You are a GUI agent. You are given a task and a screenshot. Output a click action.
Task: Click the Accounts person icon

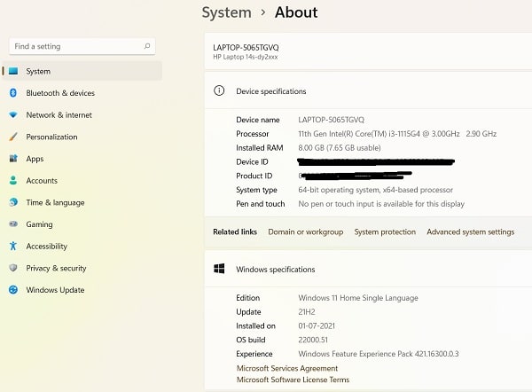[13, 180]
